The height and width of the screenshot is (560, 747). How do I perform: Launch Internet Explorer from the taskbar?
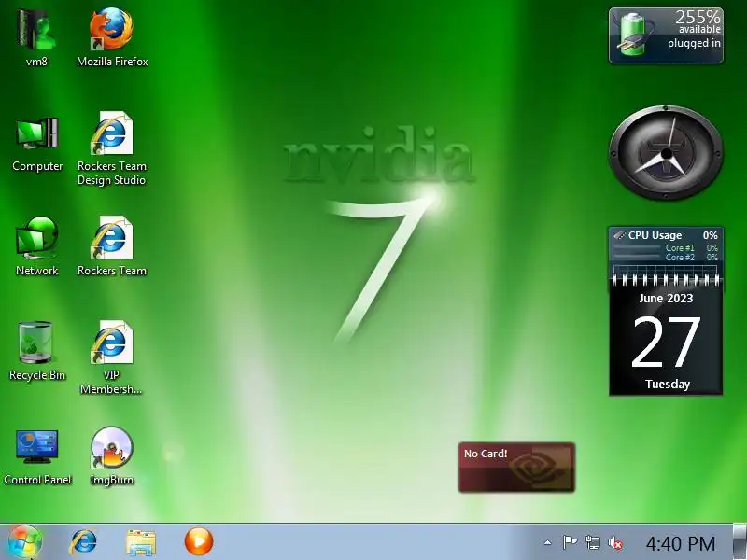pyautogui.click(x=83, y=542)
